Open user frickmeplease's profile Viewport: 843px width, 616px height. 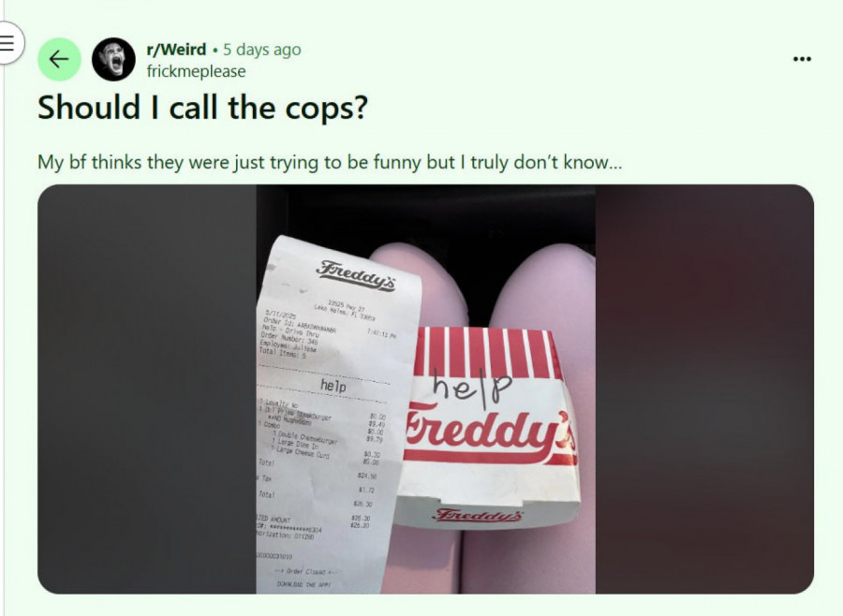coord(197,71)
